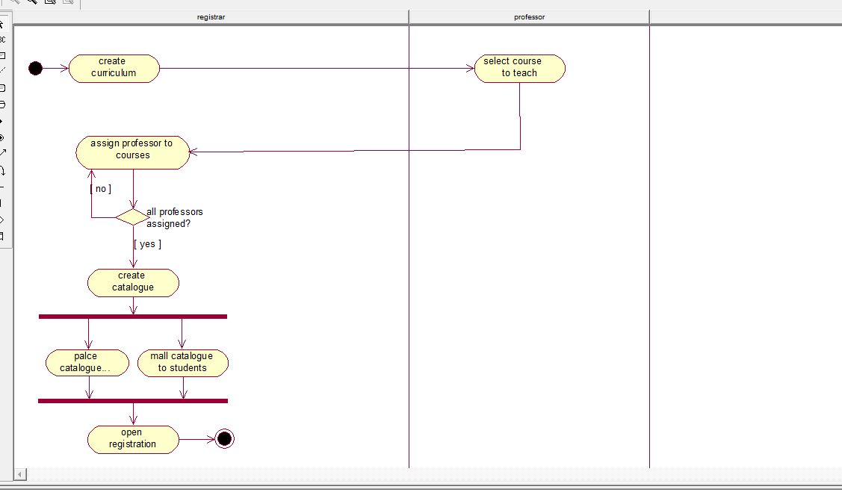The width and height of the screenshot is (842, 504).
Task: Click the Fit in Window toolbar icon
Action: coord(51,1)
